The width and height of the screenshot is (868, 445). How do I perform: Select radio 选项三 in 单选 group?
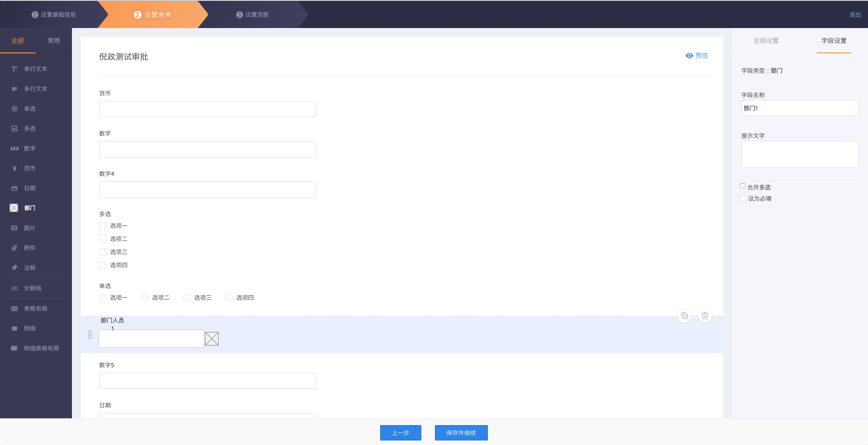pos(187,298)
